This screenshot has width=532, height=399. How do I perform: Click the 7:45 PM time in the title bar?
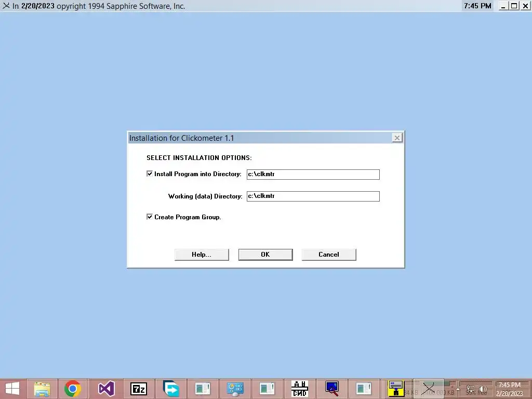478,6
